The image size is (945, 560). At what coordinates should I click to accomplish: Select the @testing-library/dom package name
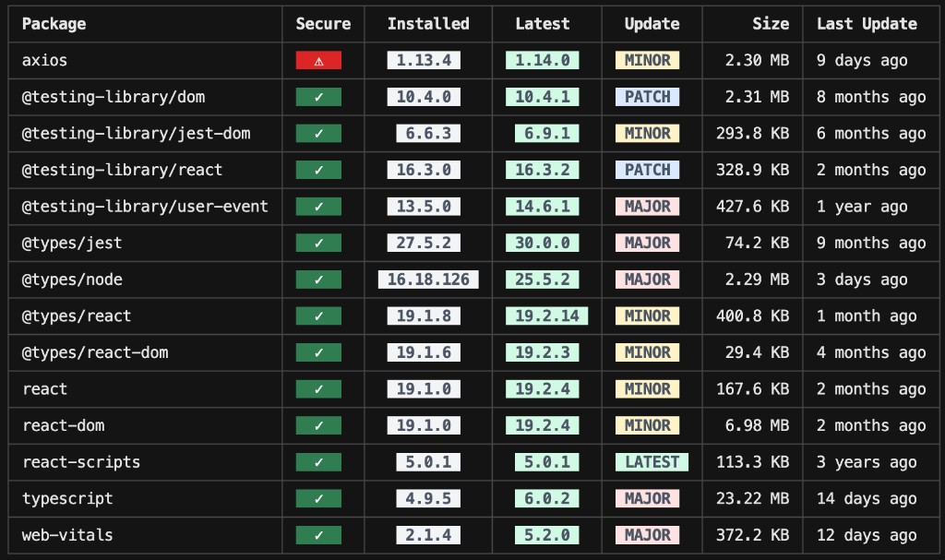(x=114, y=97)
